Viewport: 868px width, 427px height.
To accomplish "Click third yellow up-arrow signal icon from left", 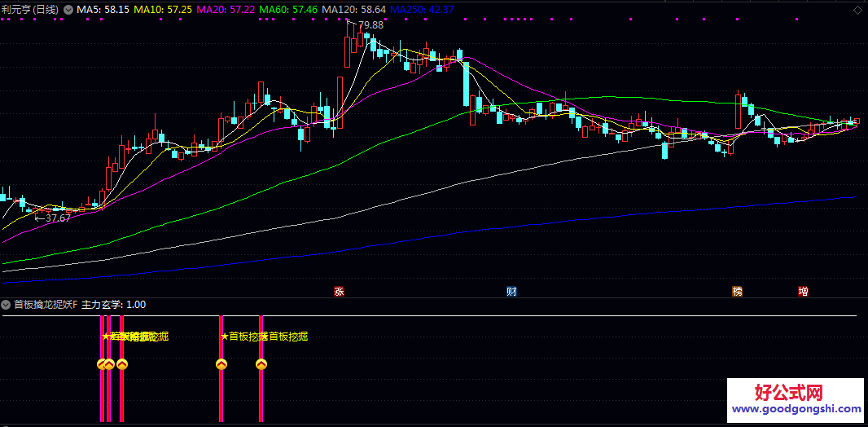I will click(x=122, y=364).
